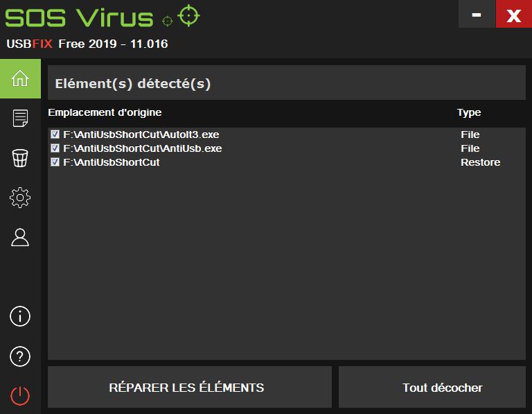The image size is (532, 414).
Task: Close the USBFix window
Action: click(x=514, y=15)
